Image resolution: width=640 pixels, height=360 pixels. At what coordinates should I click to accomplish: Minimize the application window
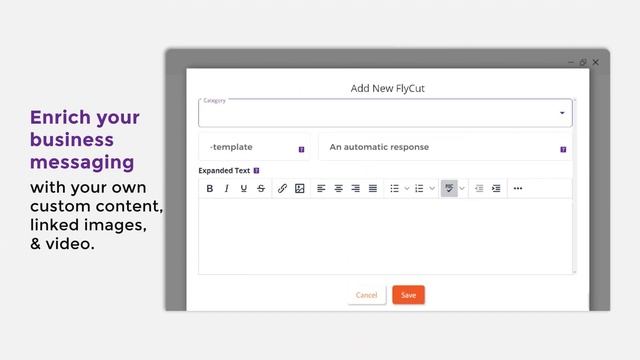click(571, 62)
